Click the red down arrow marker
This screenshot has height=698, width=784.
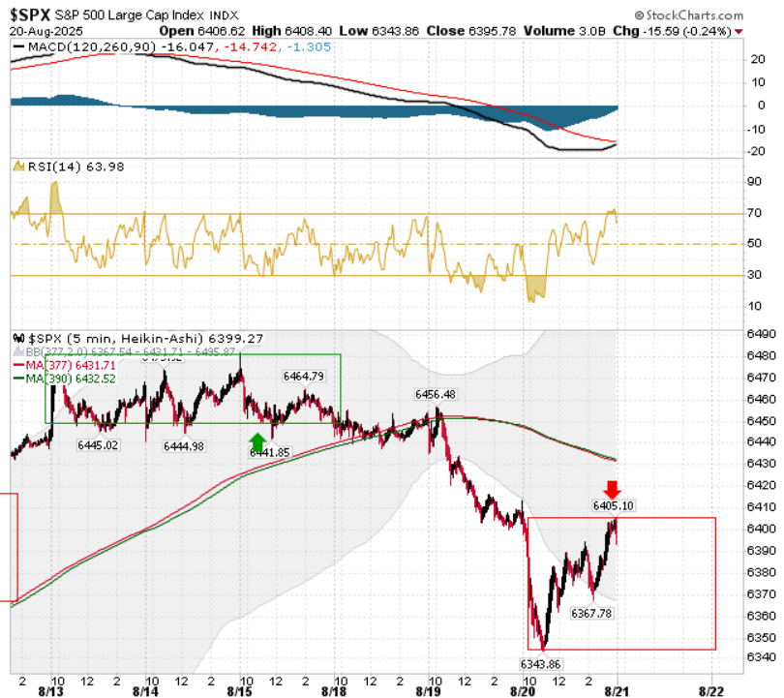(x=612, y=490)
